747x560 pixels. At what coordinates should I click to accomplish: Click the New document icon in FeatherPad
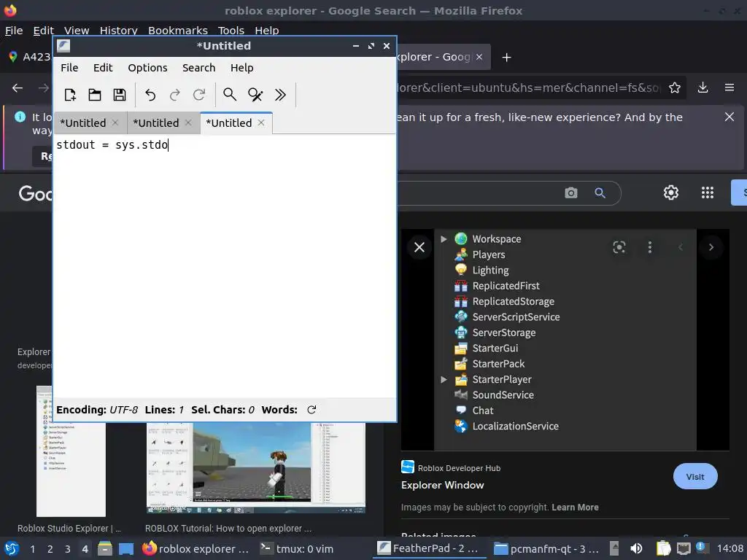[70, 95]
